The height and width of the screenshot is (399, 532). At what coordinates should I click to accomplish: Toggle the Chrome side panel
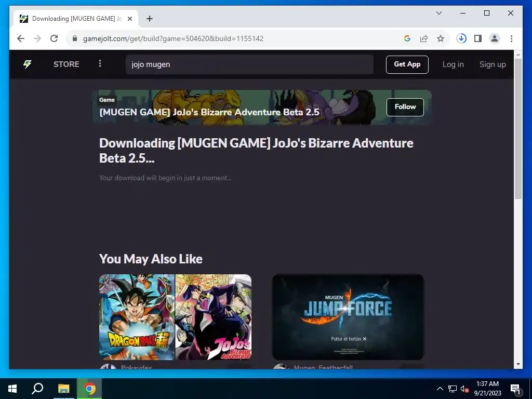point(478,38)
